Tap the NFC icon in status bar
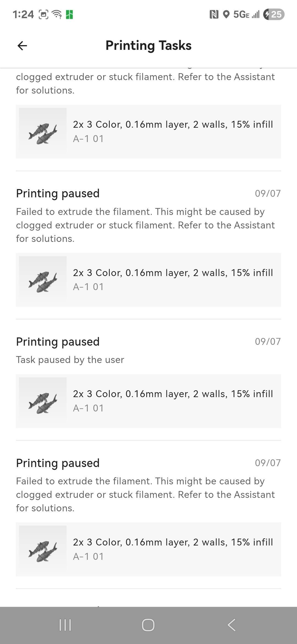This screenshot has height=644, width=297. pyautogui.click(x=214, y=14)
